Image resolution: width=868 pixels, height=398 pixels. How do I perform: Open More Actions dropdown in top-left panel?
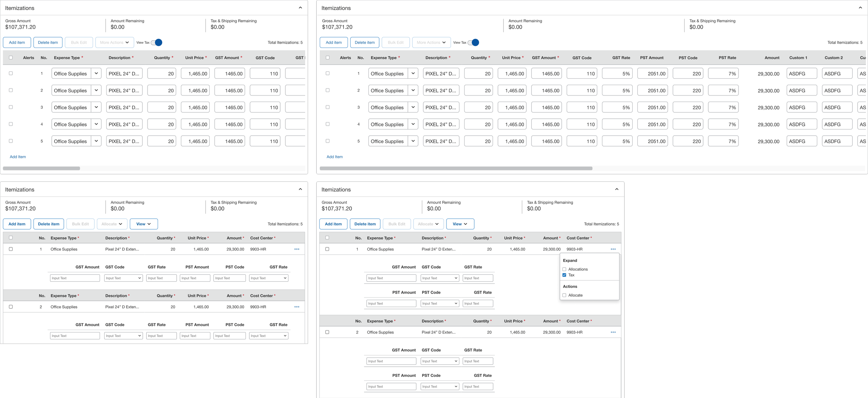point(115,42)
